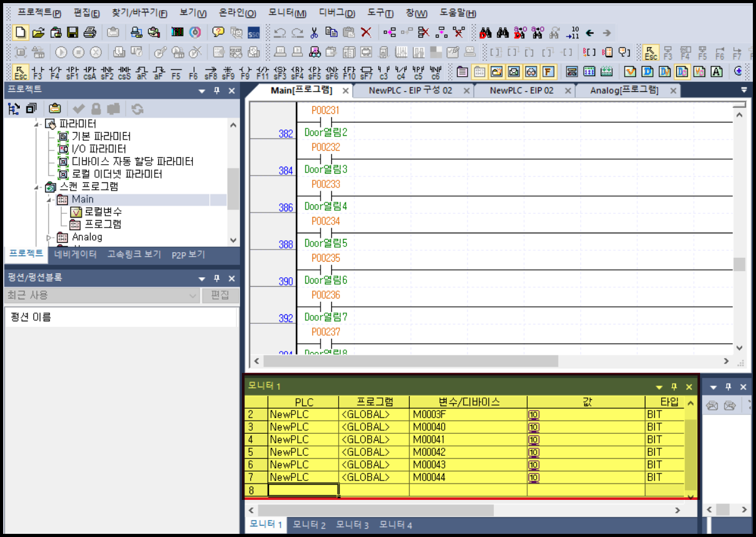Screen dimensions: 756x537
Task: Click the Cut scissors icon
Action: coord(315,33)
